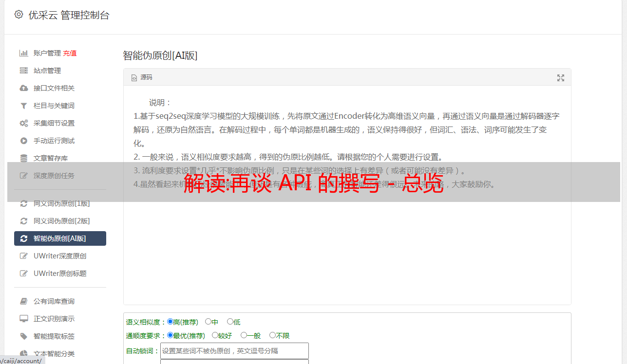Open 文章暂存库 sidebar link
Image resolution: width=627 pixels, height=364 pixels.
coord(51,158)
